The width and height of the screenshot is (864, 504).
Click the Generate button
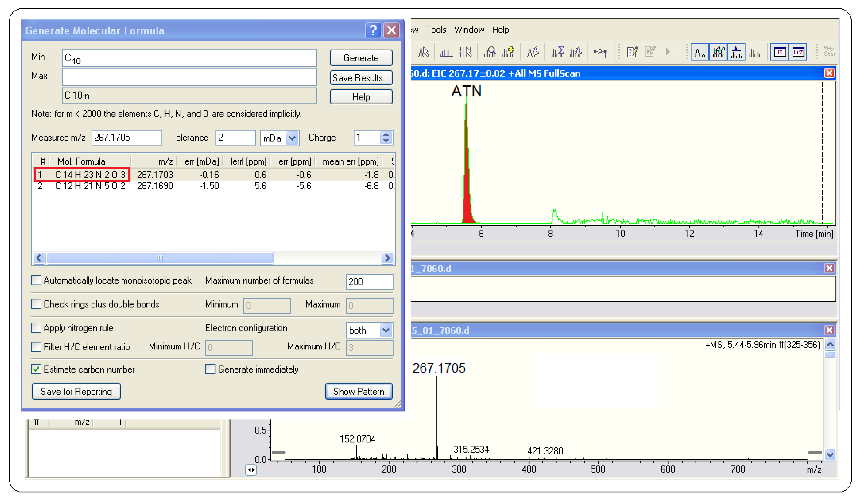(x=361, y=58)
